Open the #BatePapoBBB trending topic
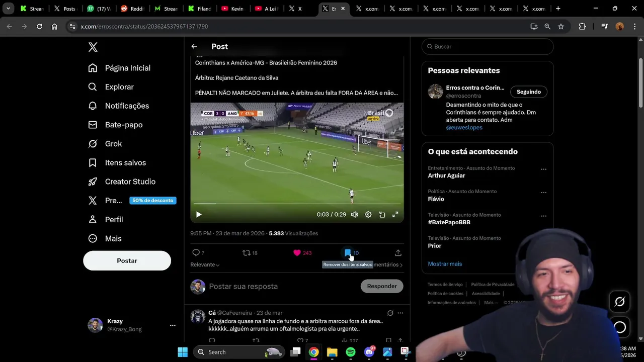This screenshot has width=644, height=362. coord(449,222)
